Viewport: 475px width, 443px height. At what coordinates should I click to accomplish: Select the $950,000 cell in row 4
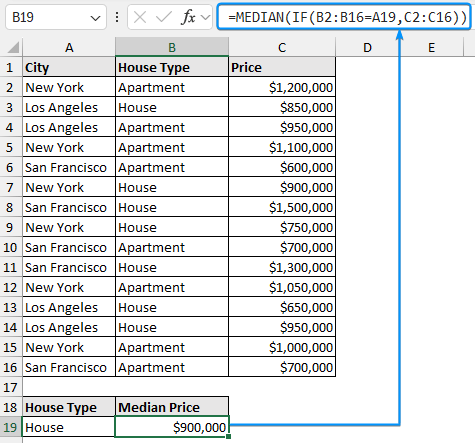pos(282,127)
